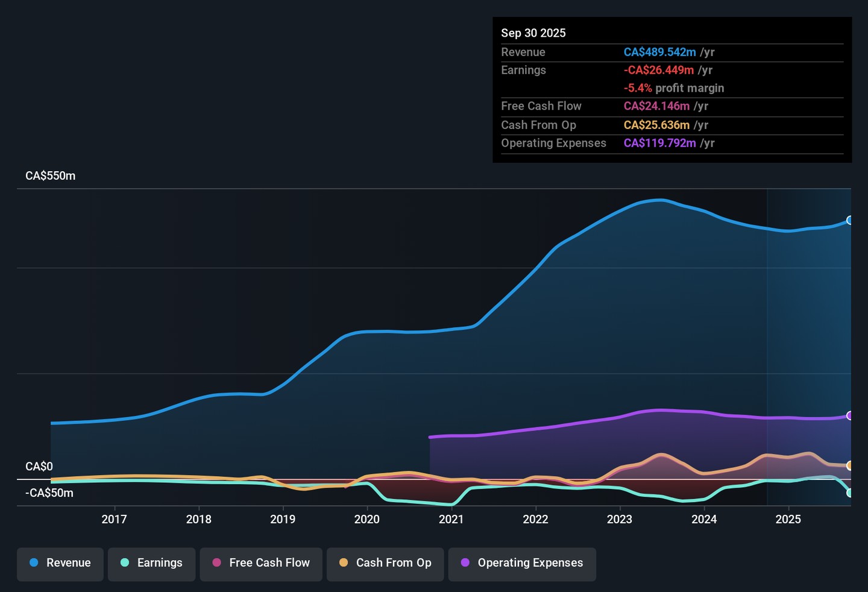Image resolution: width=868 pixels, height=592 pixels.
Task: Select the Cash From Op endpoint marker
Action: pos(850,465)
